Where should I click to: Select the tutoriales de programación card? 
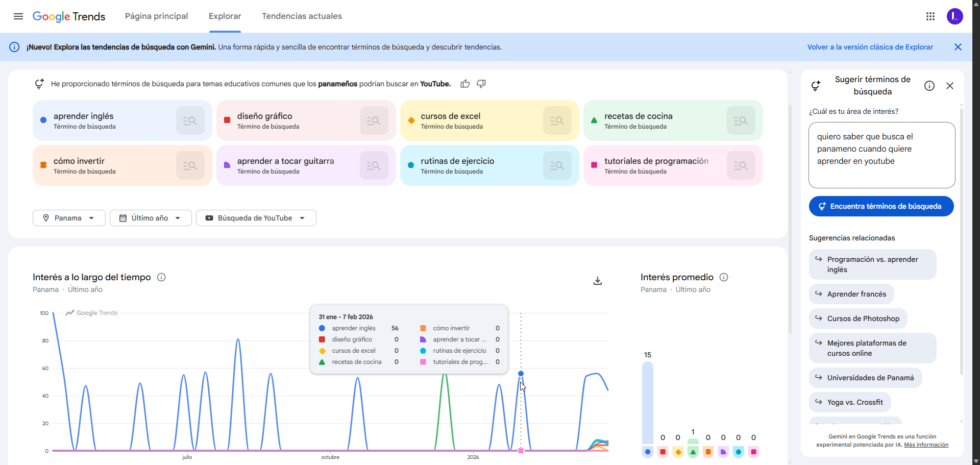673,165
